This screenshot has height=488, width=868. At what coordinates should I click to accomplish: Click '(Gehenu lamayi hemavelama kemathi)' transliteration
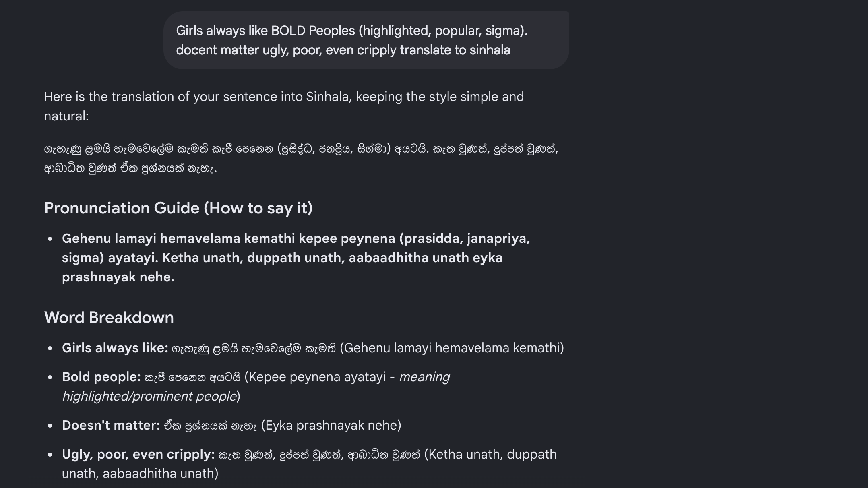pyautogui.click(x=452, y=348)
